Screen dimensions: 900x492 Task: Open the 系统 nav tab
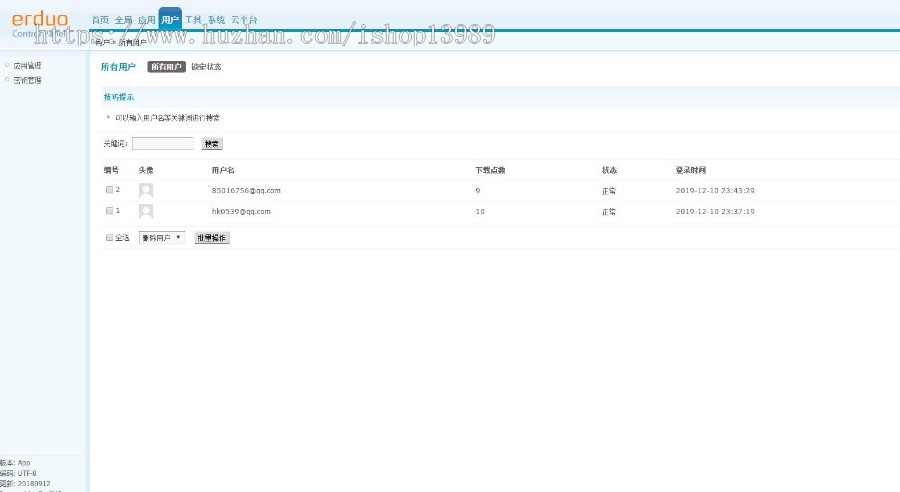[x=216, y=20]
